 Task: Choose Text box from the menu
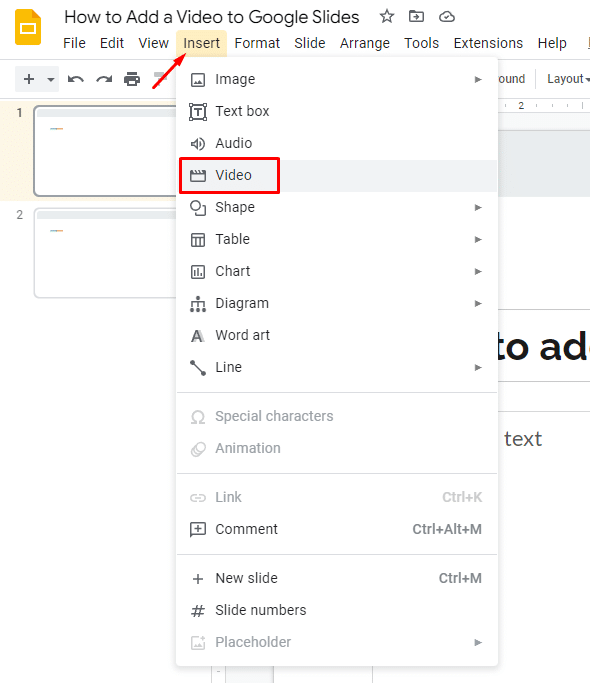336,112
